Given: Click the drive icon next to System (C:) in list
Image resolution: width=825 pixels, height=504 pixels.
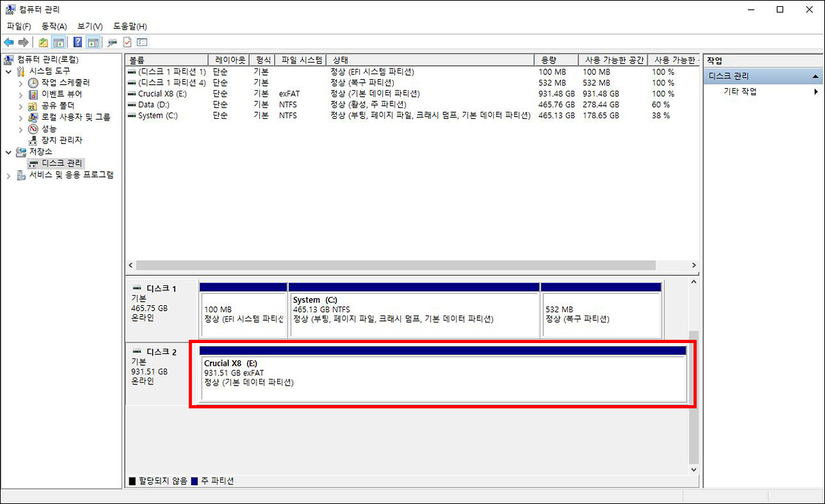Looking at the screenshot, I should (x=132, y=116).
